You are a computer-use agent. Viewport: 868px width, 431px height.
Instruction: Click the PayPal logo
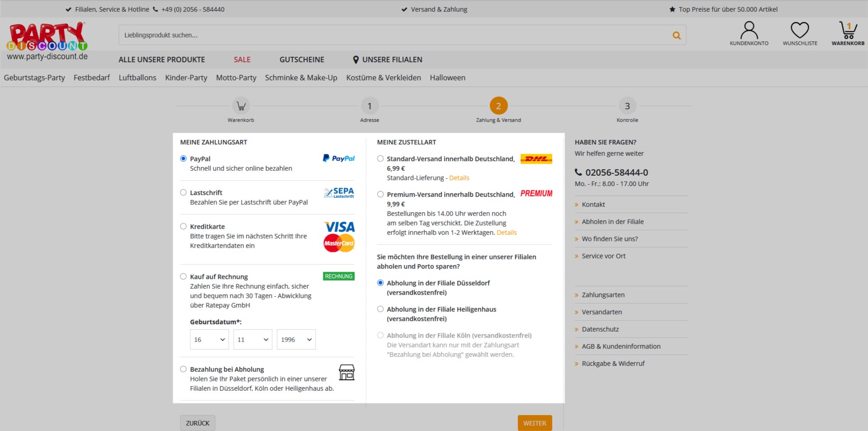[x=339, y=158]
